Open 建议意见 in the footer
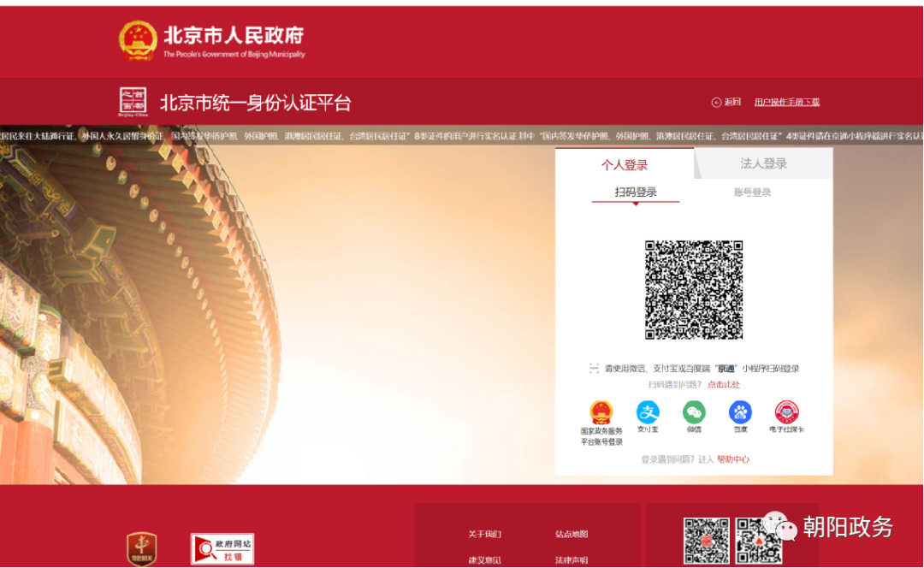 484,559
